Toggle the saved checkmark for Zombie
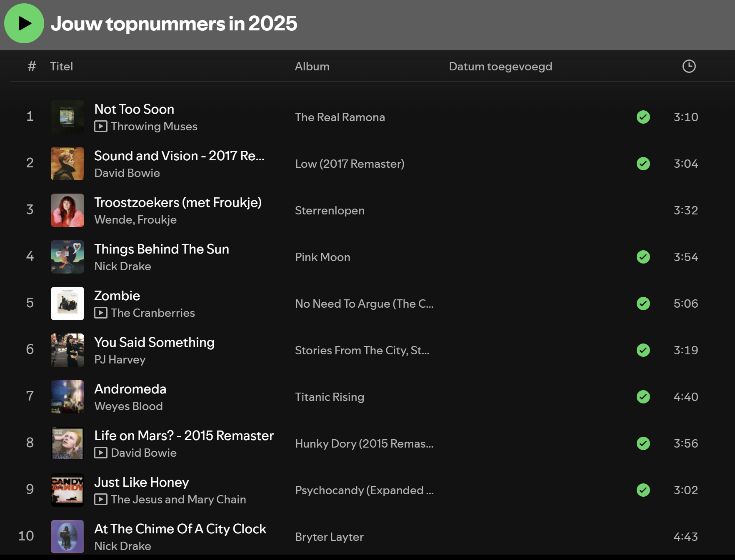This screenshot has height=560, width=735. click(643, 304)
